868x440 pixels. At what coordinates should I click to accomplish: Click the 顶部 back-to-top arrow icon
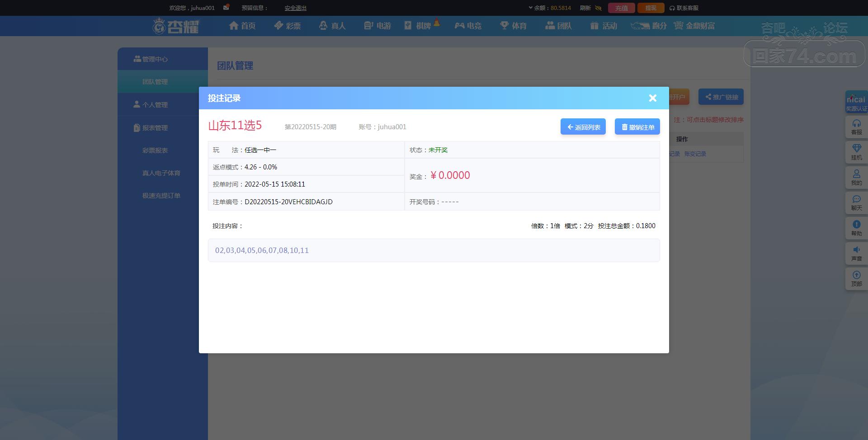pos(856,275)
